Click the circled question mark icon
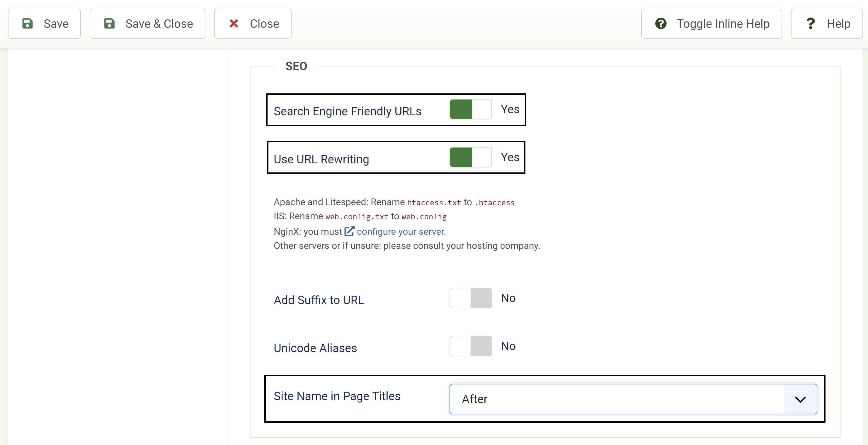This screenshot has width=868, height=445. 661,23
